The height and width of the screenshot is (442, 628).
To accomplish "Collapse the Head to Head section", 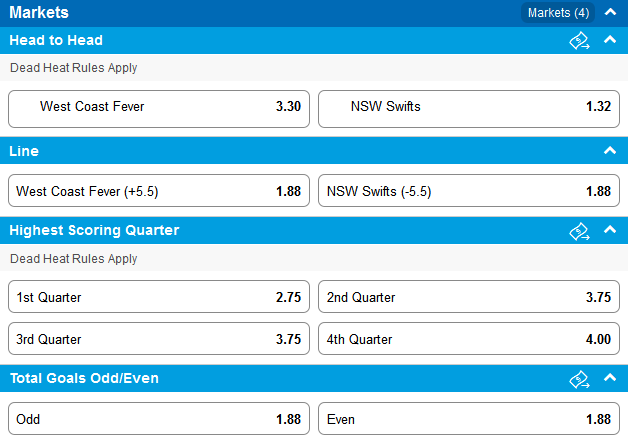I will point(610,40).
